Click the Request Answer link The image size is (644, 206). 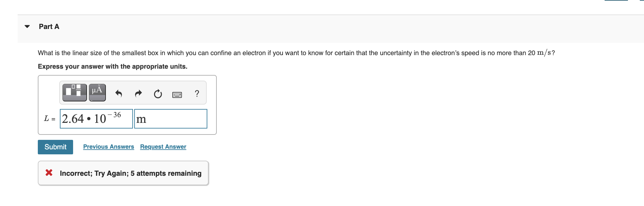[x=163, y=147]
